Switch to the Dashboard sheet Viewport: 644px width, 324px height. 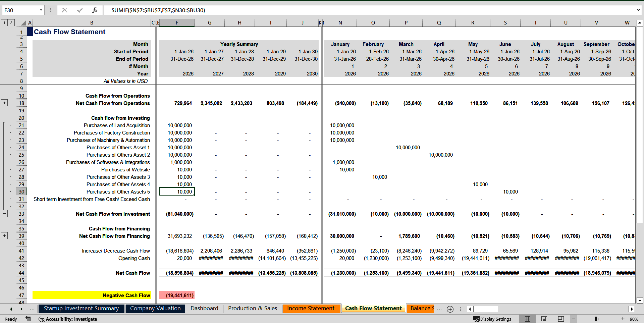204,309
